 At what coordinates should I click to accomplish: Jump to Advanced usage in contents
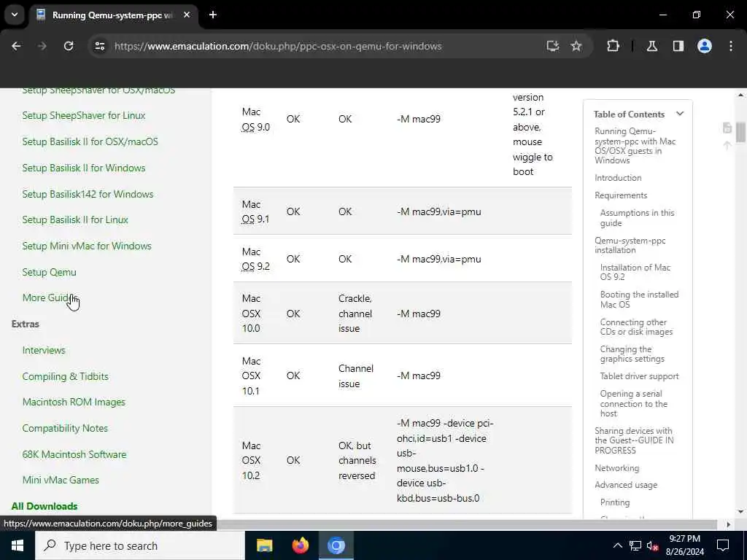(x=626, y=485)
